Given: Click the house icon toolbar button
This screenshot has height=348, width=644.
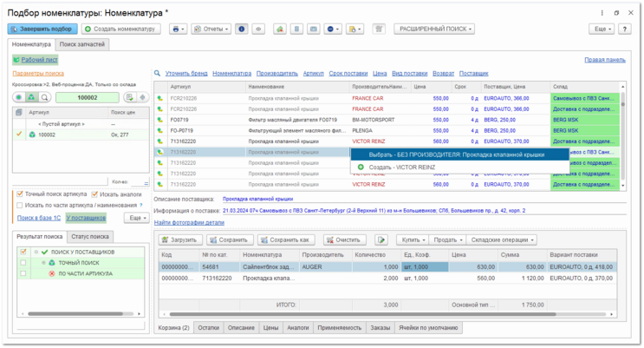Looking at the screenshot, I should point(280,30).
